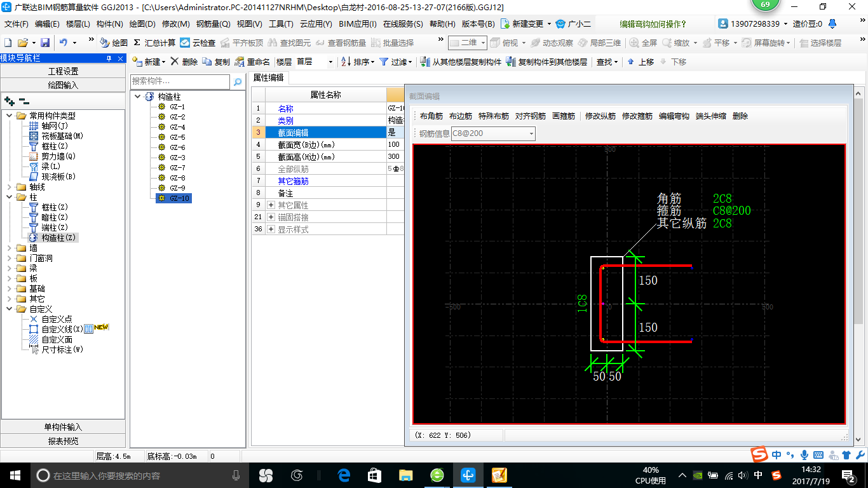Click the search magnifier icon beside 搜索构件
The height and width of the screenshot is (488, 868).
(238, 81)
